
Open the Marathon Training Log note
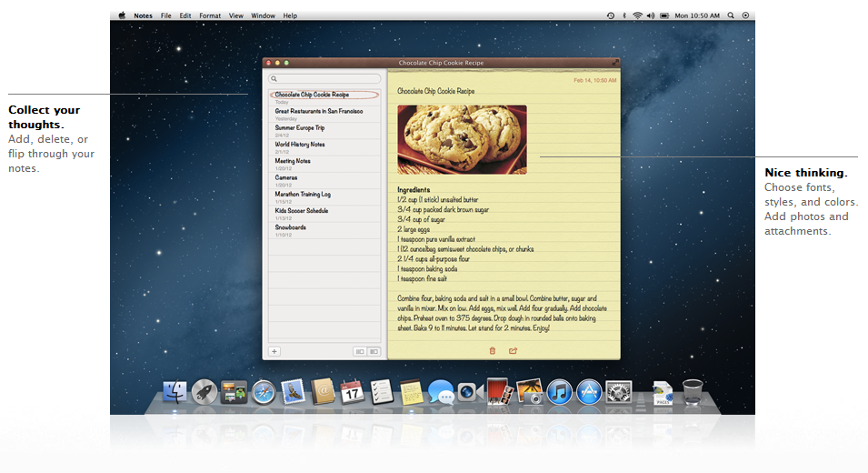[x=325, y=197]
